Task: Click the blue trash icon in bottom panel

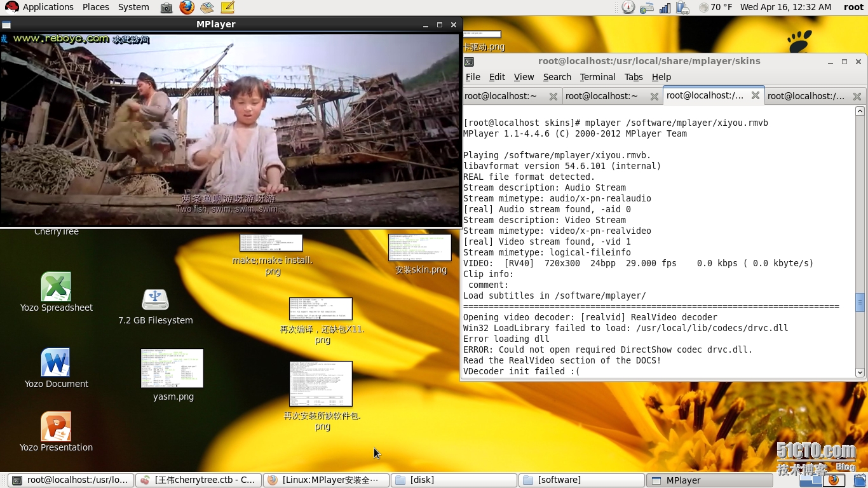Action: click(859, 480)
